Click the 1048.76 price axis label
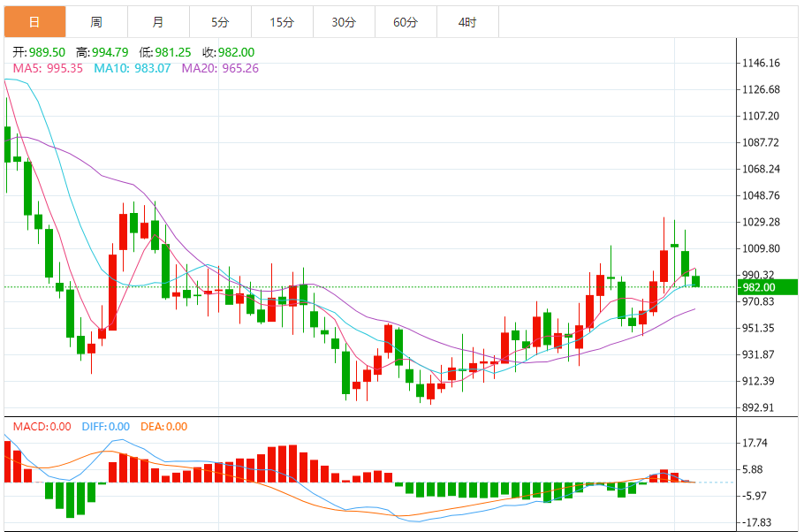804x532 pixels. 761,195
